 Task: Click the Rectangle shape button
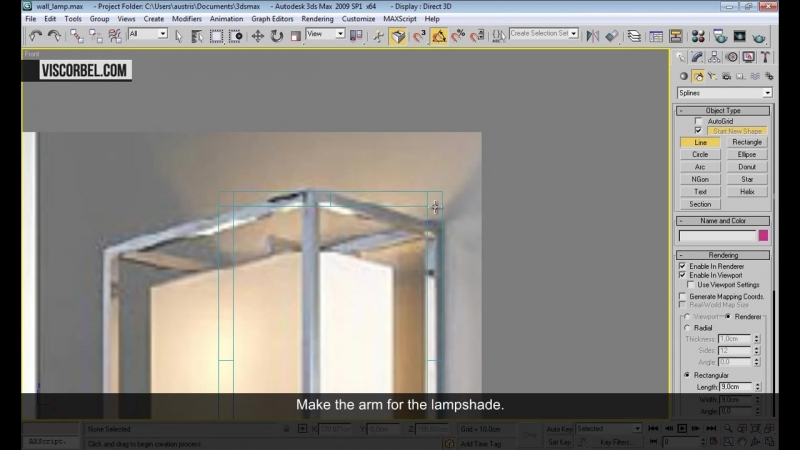[x=746, y=142]
